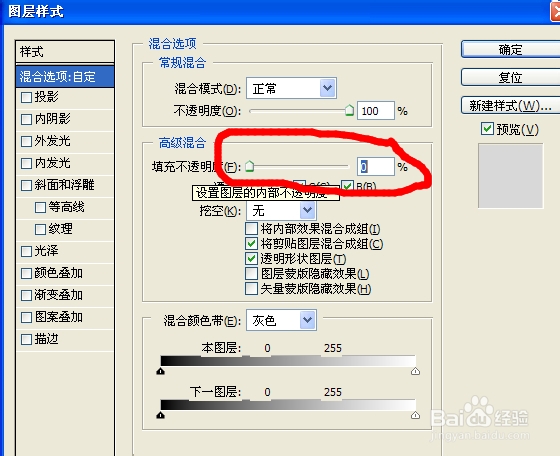
Task: Check the 纹理 texture checkbox
Action: click(40, 229)
